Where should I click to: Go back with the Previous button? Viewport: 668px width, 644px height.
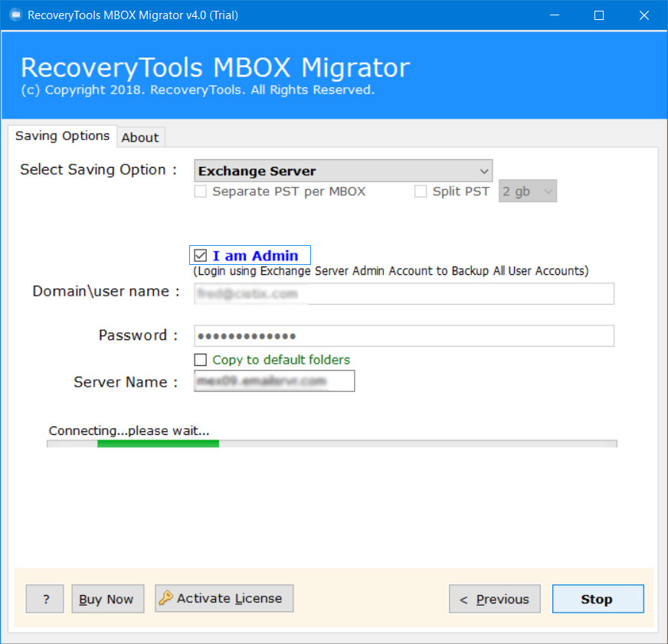point(495,599)
